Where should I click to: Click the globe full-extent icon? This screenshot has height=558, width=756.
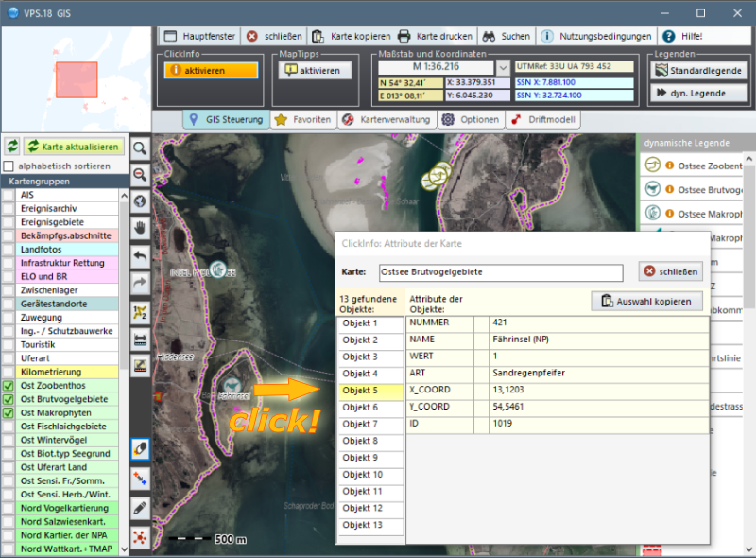(x=140, y=201)
